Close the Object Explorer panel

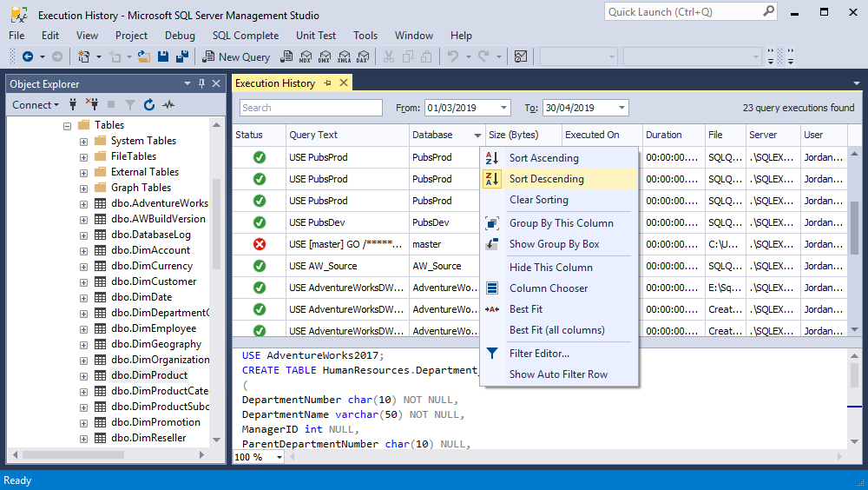(x=216, y=83)
